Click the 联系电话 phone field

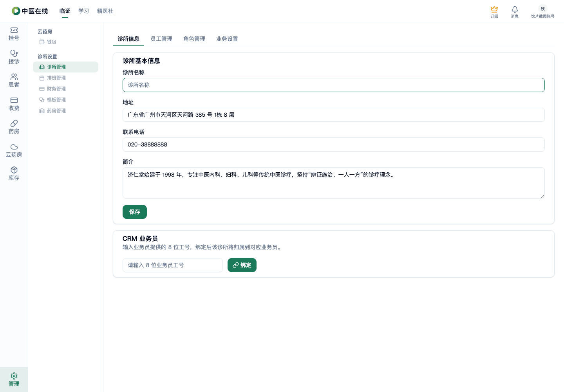click(334, 145)
